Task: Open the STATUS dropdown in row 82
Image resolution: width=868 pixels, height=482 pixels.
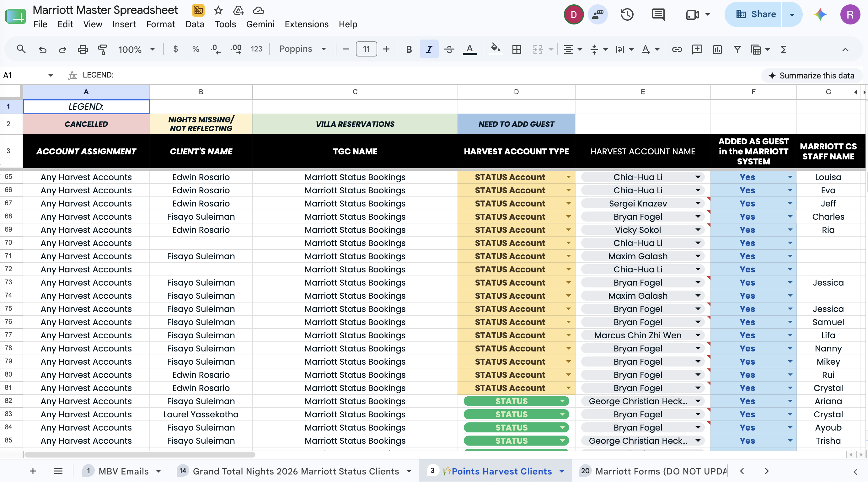Action: (562, 401)
